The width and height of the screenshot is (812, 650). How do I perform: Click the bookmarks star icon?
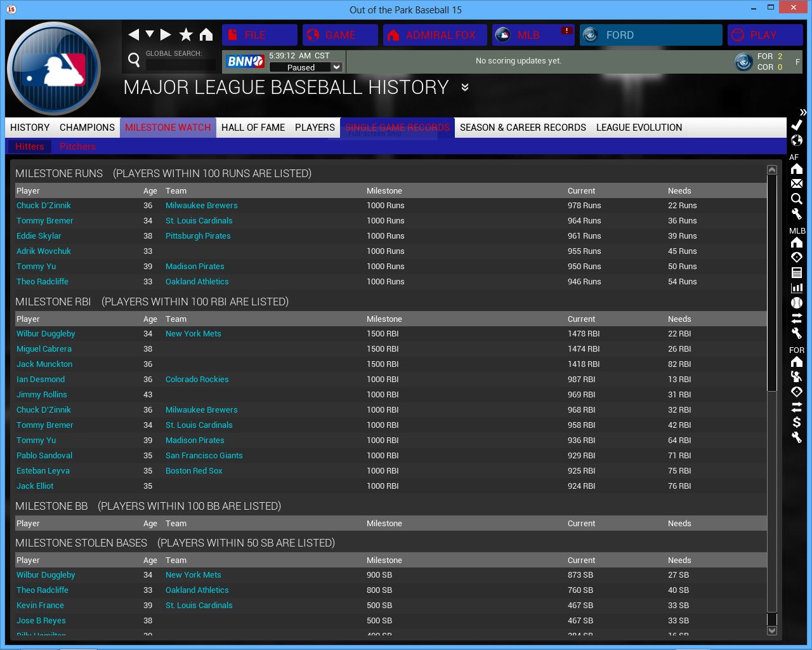pos(186,35)
